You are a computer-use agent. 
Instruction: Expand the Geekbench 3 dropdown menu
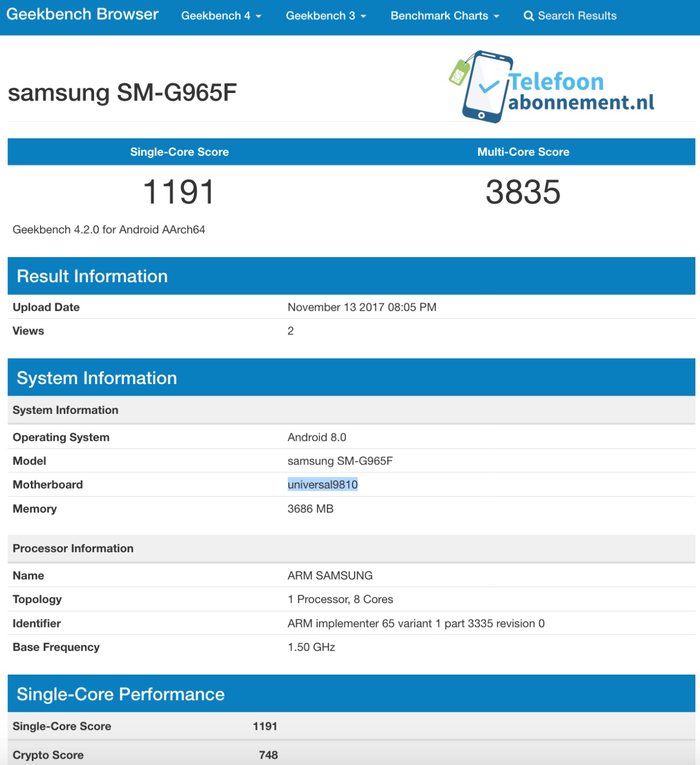tap(325, 16)
